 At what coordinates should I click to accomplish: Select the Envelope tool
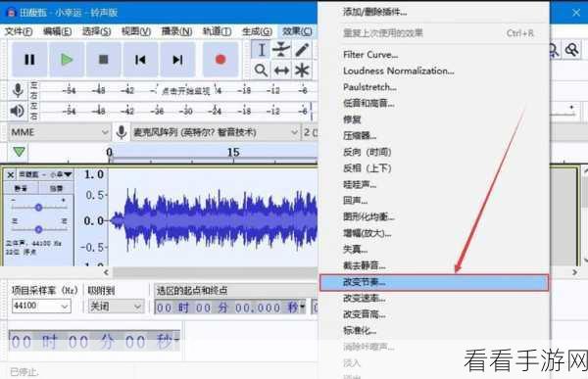point(281,50)
